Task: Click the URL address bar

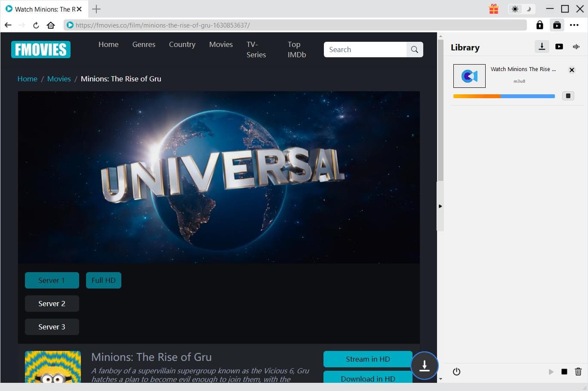Action: [x=295, y=25]
